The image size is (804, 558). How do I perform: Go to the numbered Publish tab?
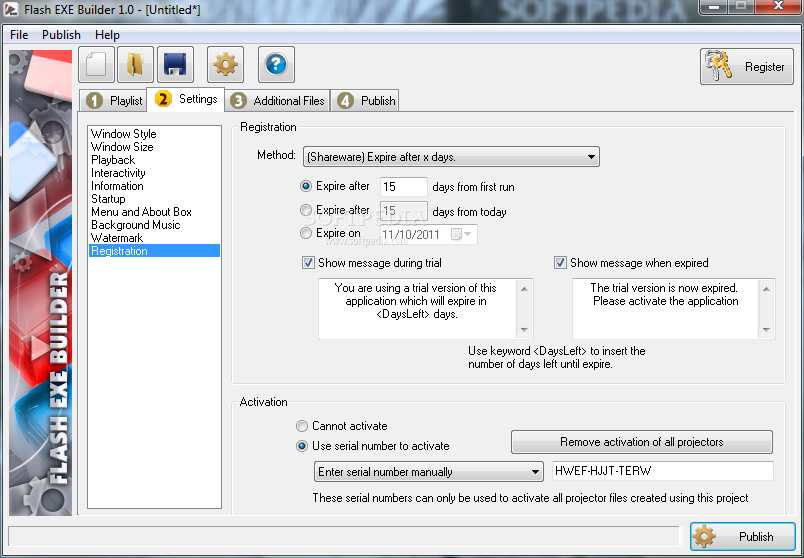[x=365, y=101]
